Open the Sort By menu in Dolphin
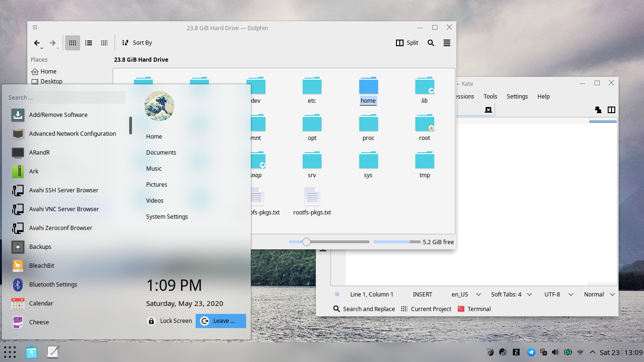644x362 pixels. point(137,43)
